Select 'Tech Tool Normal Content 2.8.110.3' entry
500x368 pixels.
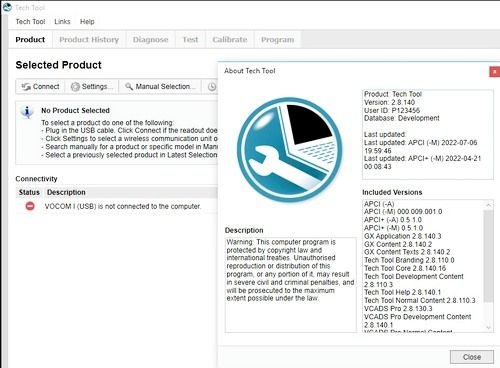[x=420, y=300]
